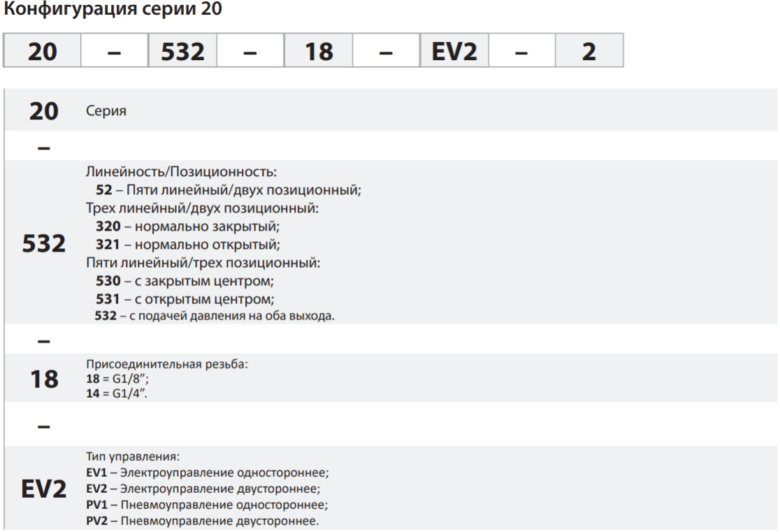Click the 'Линейность/Позиционность:' text
The image size is (780, 532).
[x=181, y=171]
